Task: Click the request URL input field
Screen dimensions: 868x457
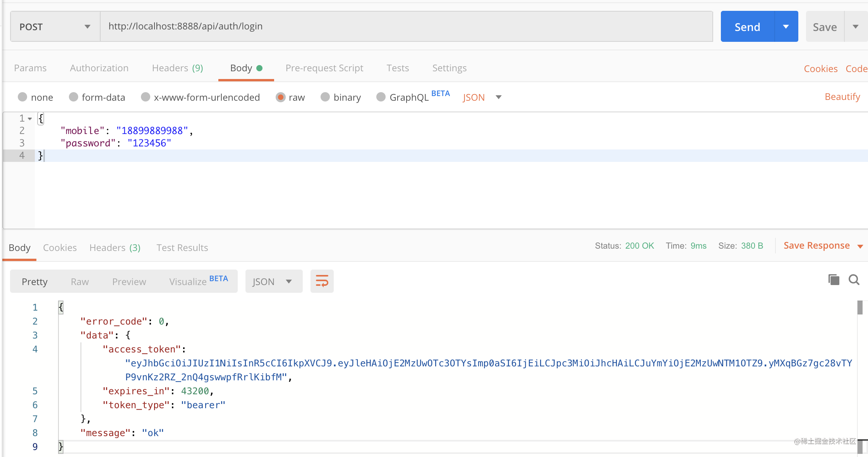Action: pyautogui.click(x=407, y=26)
